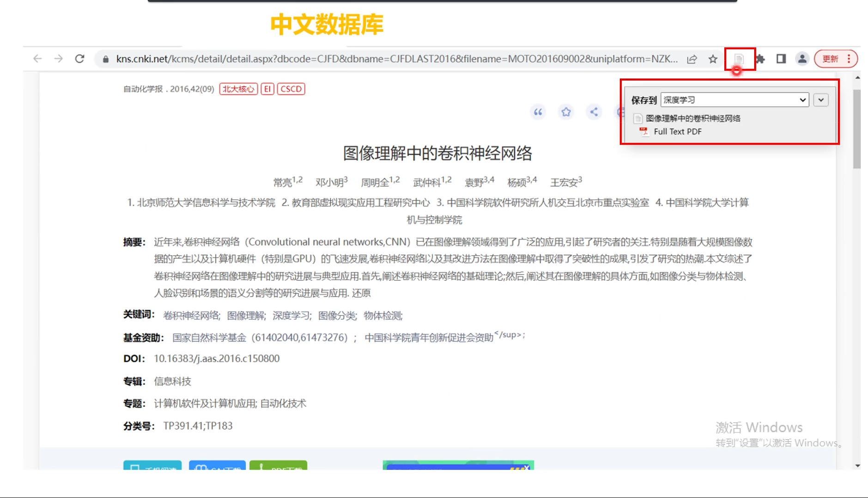Click the sidebar panel icon near profile
Screen dimensions: 868x498
[781, 59]
